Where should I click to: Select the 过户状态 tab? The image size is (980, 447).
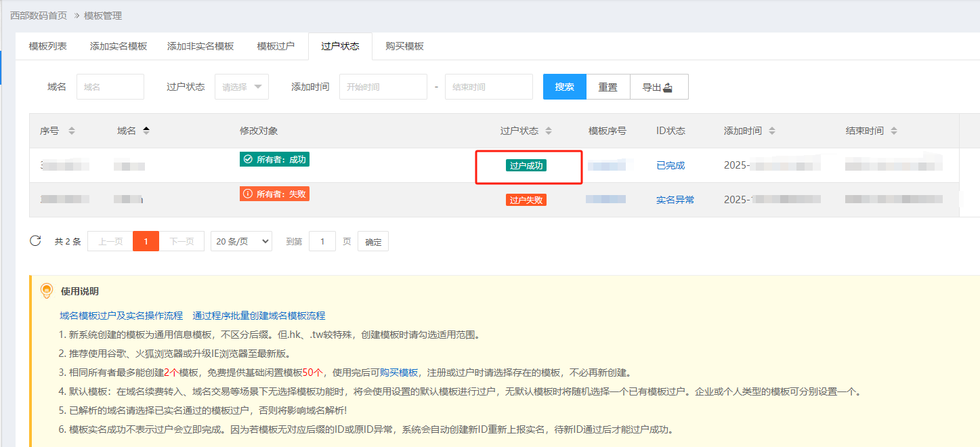(x=340, y=46)
